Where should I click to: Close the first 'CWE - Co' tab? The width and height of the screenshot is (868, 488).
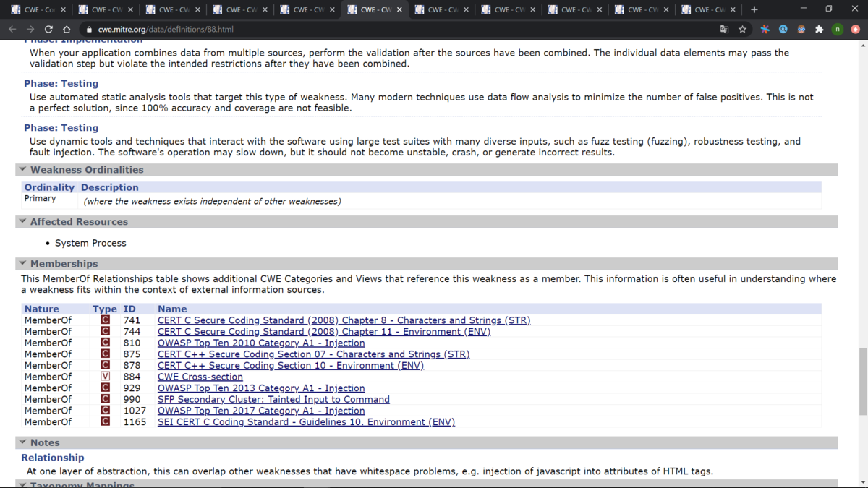[x=63, y=9]
